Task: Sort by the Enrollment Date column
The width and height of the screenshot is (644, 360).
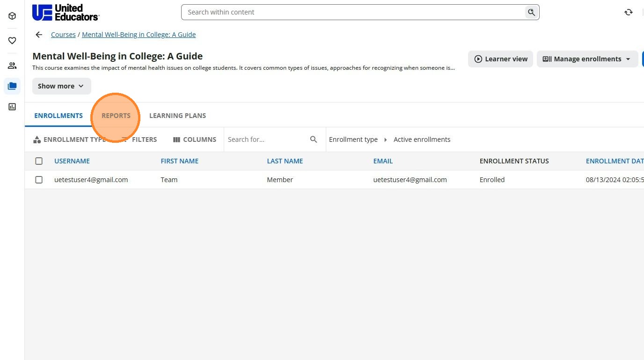Action: click(x=615, y=161)
